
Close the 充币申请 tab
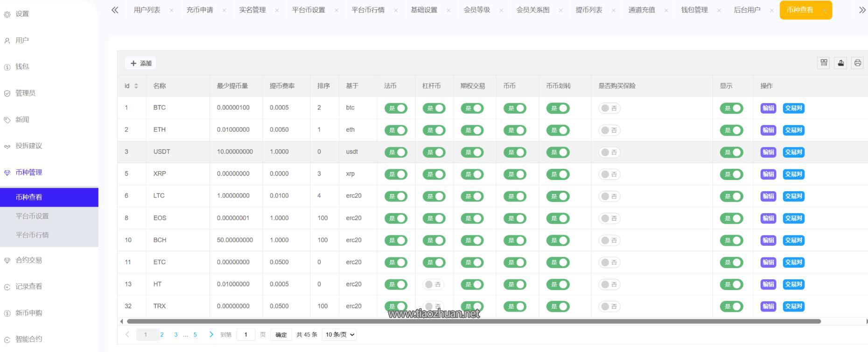224,10
